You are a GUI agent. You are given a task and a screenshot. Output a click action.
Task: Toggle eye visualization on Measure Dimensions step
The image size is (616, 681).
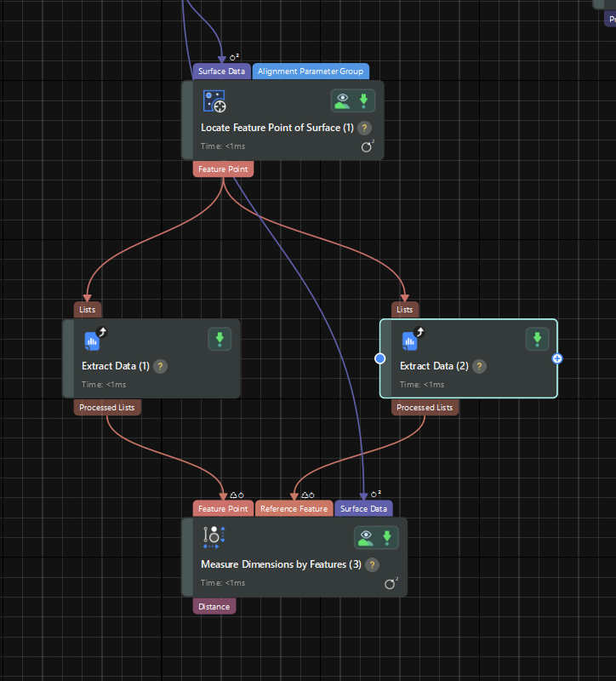click(366, 537)
